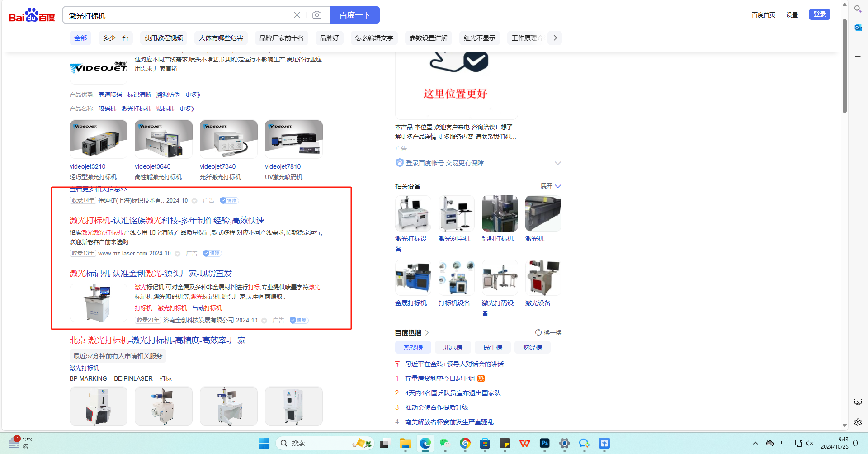Open Edge sidebar search icon

[858, 9]
